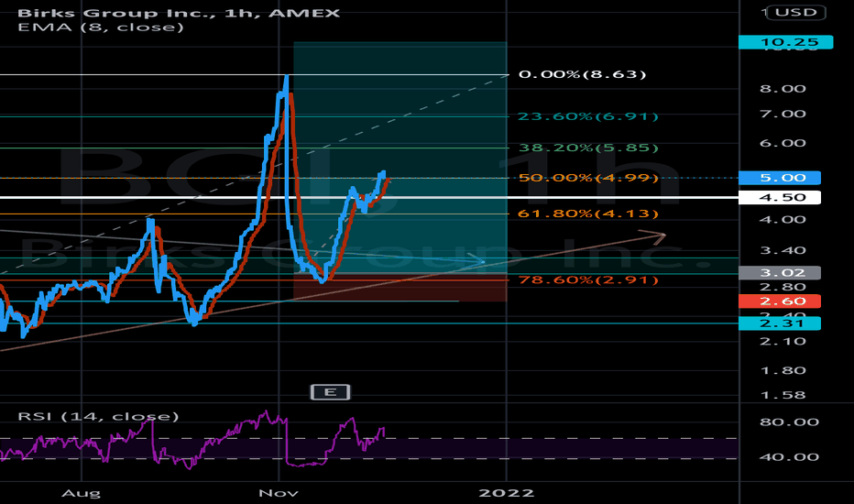Click the red 2.60 stop price label
This screenshot has height=504, width=854.
[x=780, y=301]
